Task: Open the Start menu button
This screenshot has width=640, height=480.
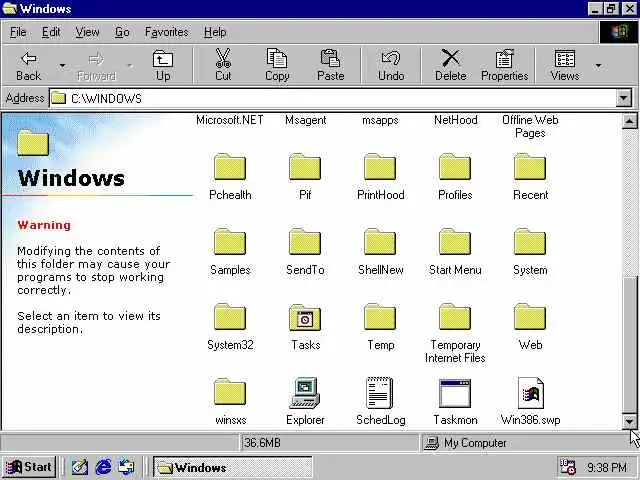Action: tap(29, 467)
